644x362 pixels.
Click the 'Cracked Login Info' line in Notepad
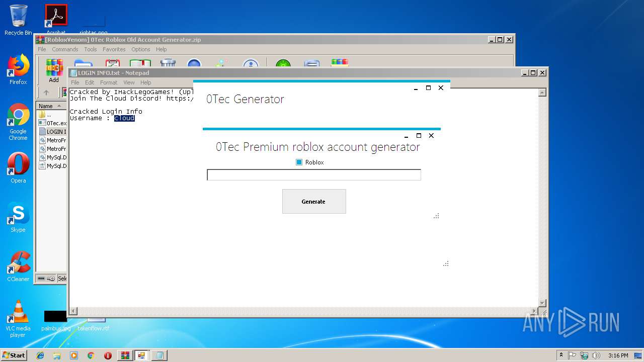coord(106,112)
